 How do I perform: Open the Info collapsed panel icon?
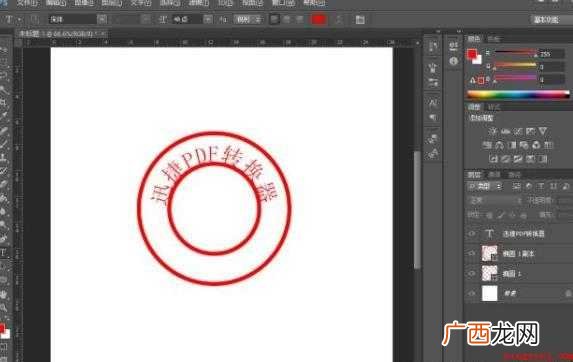(454, 61)
